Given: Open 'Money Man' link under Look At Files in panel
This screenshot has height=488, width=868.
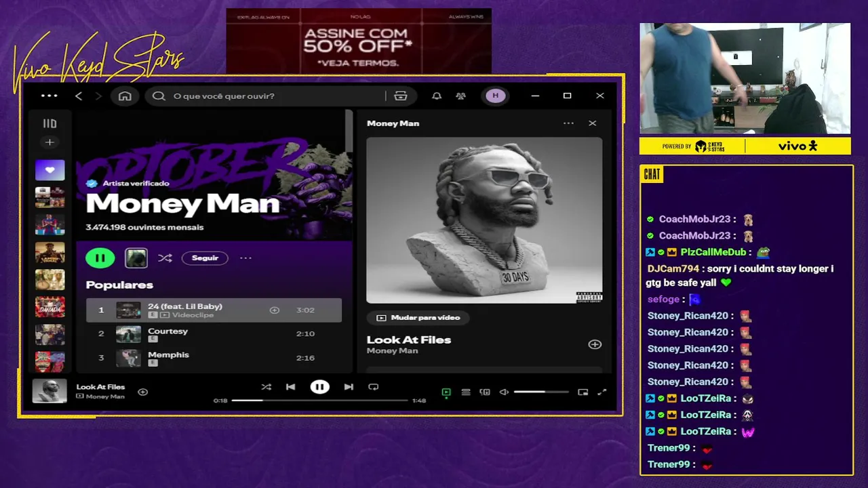Looking at the screenshot, I should click(x=393, y=351).
